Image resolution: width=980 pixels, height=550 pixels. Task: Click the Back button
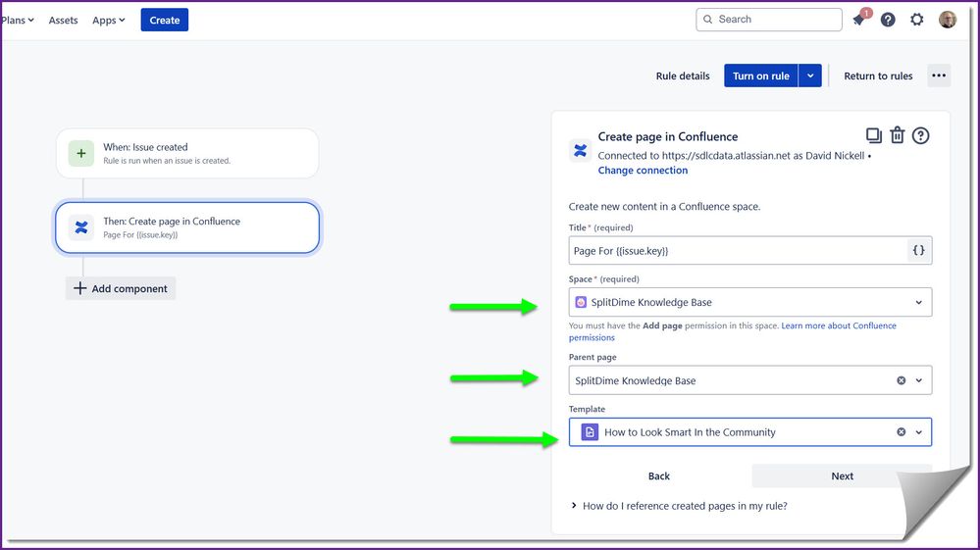pos(659,475)
